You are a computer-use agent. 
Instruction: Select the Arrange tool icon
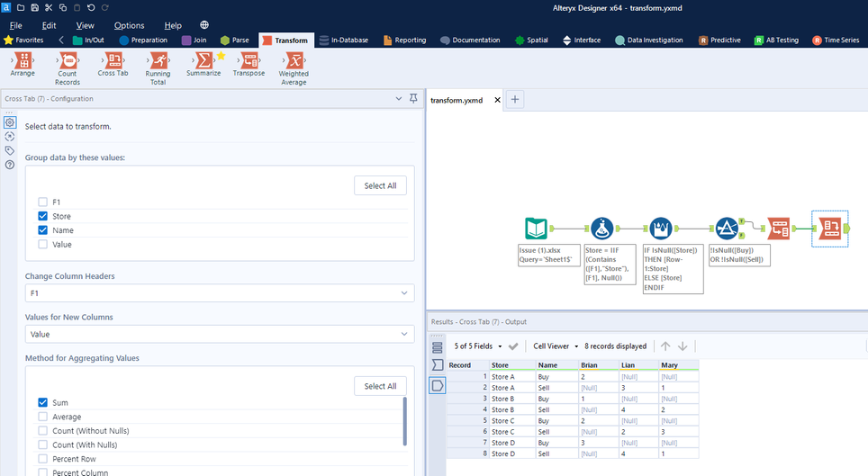coord(23,59)
